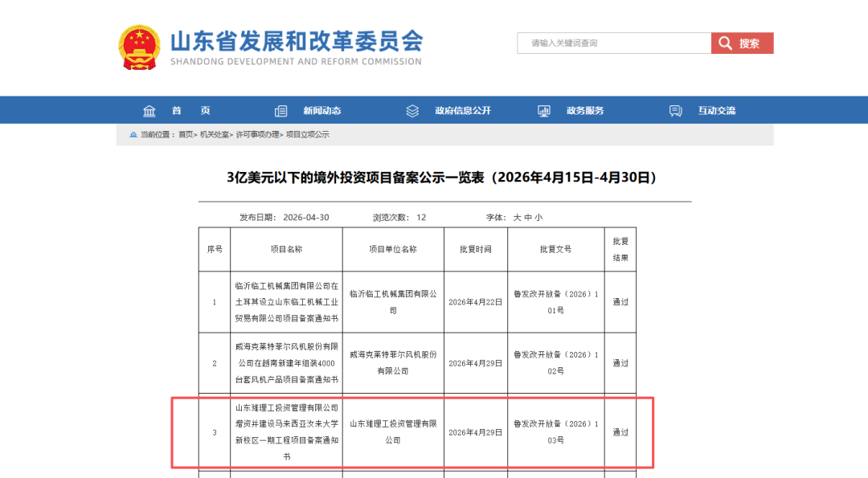
Task: Open the 互动交流 navigation menu
Action: 717,111
